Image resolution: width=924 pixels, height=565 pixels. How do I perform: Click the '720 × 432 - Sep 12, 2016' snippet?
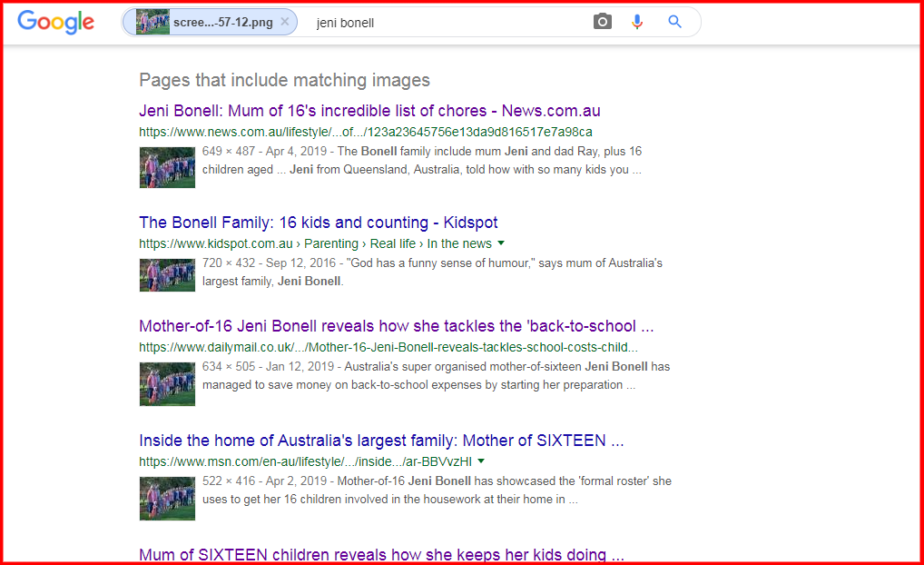coord(432,272)
